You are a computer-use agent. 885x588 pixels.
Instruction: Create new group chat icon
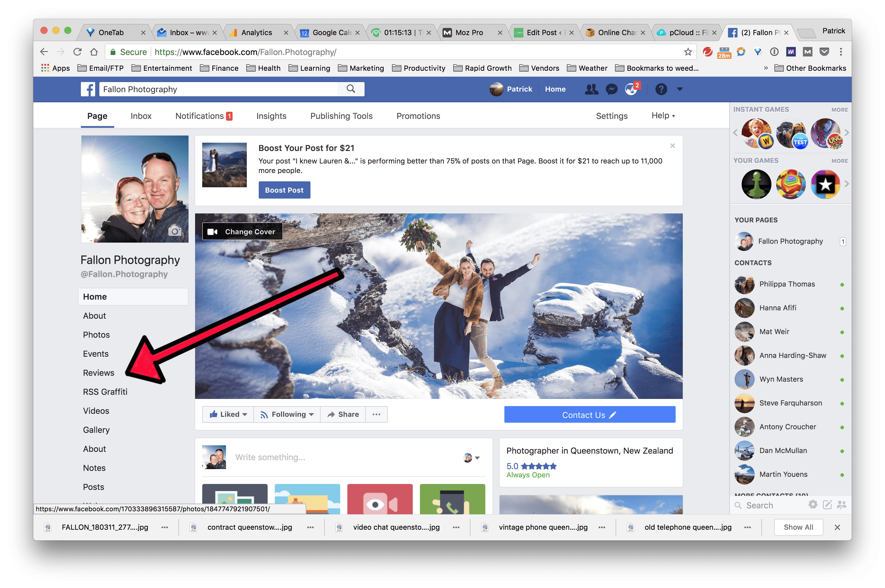(x=842, y=504)
